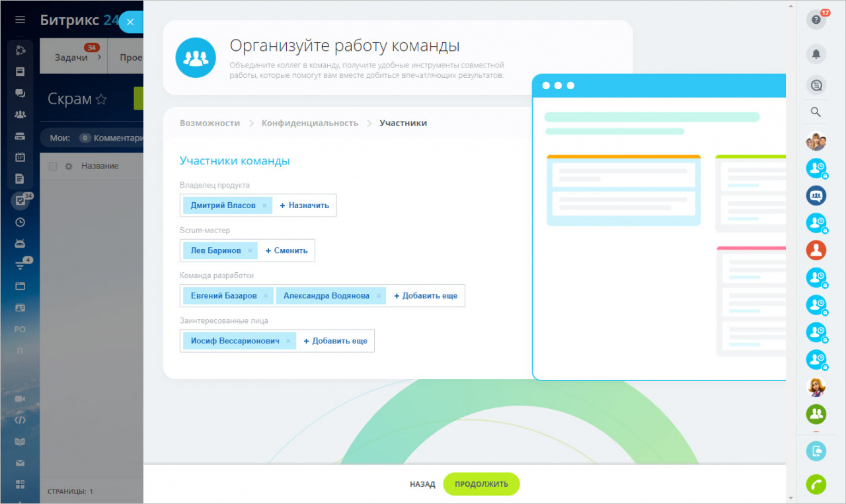Screen dimensions: 846x504
Task: Click Добавить еще in Команда разработки
Action: (x=426, y=296)
